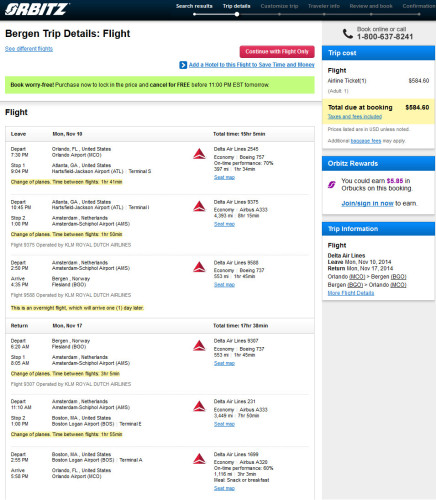Click Delta logo for flight 9375
The height and width of the screenshot is (500, 436).
click(x=199, y=206)
